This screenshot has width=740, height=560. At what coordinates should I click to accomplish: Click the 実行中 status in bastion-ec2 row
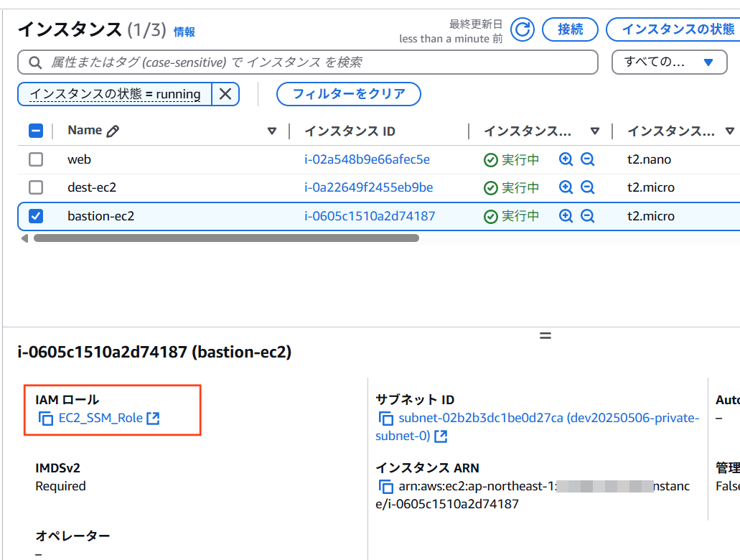[520, 216]
